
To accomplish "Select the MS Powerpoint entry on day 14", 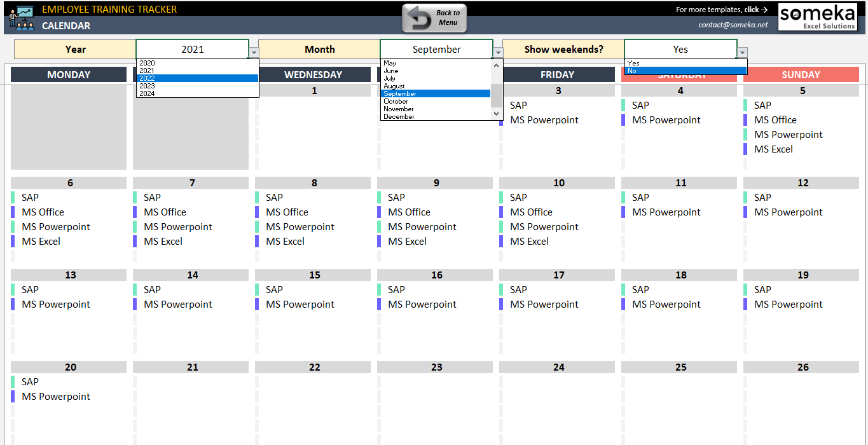I will (178, 304).
